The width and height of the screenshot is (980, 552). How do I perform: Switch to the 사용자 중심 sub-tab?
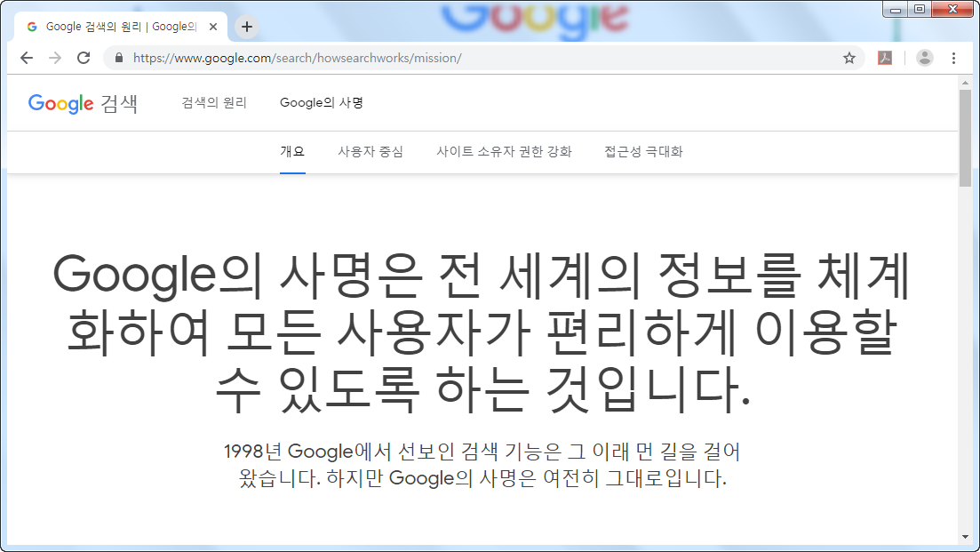pos(370,152)
